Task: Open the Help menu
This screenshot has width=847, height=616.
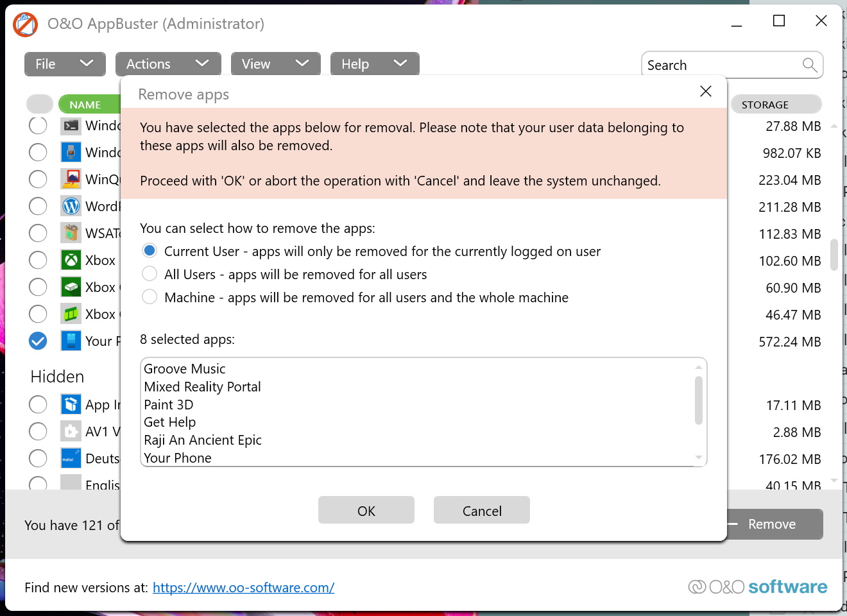Action: (x=374, y=64)
